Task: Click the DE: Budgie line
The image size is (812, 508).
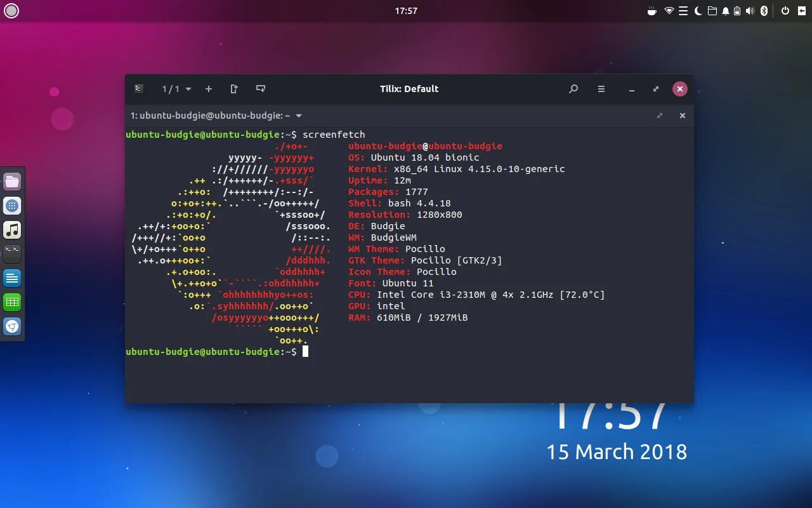Action: (376, 226)
